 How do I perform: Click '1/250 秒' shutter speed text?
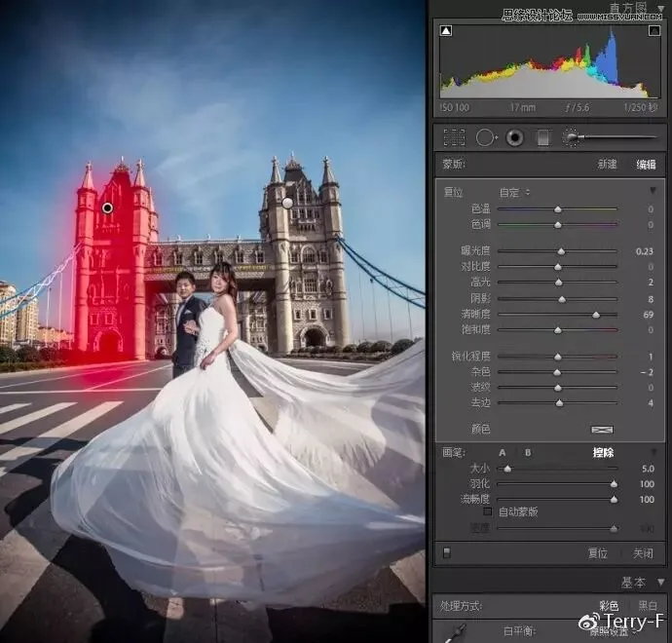click(640, 107)
